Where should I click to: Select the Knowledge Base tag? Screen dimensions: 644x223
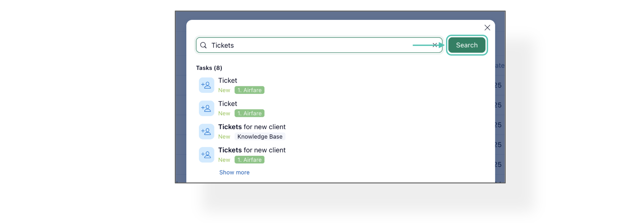(x=260, y=137)
